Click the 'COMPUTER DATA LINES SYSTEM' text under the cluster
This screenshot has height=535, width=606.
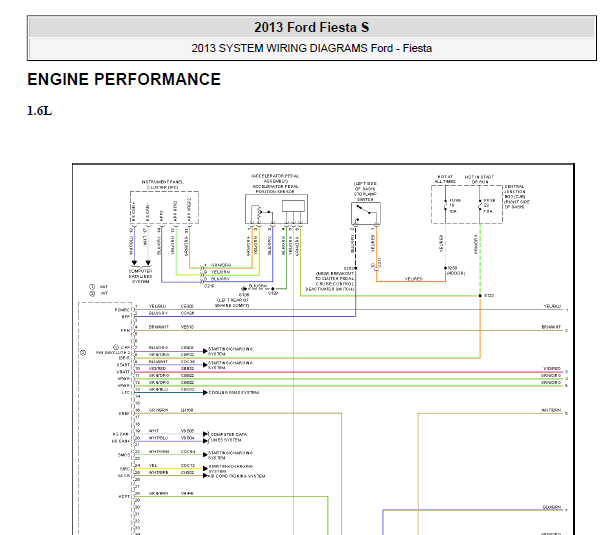(x=141, y=276)
